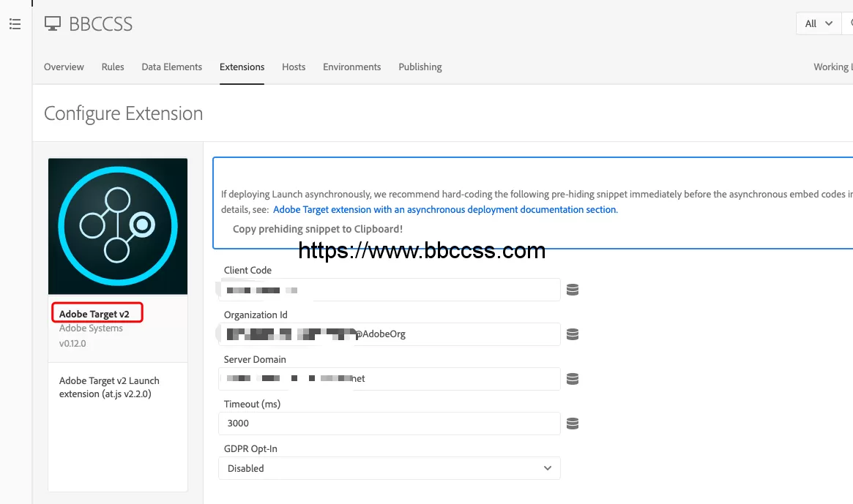The width and height of the screenshot is (853, 504).
Task: Click the Server Domain input field
Action: pos(390,379)
